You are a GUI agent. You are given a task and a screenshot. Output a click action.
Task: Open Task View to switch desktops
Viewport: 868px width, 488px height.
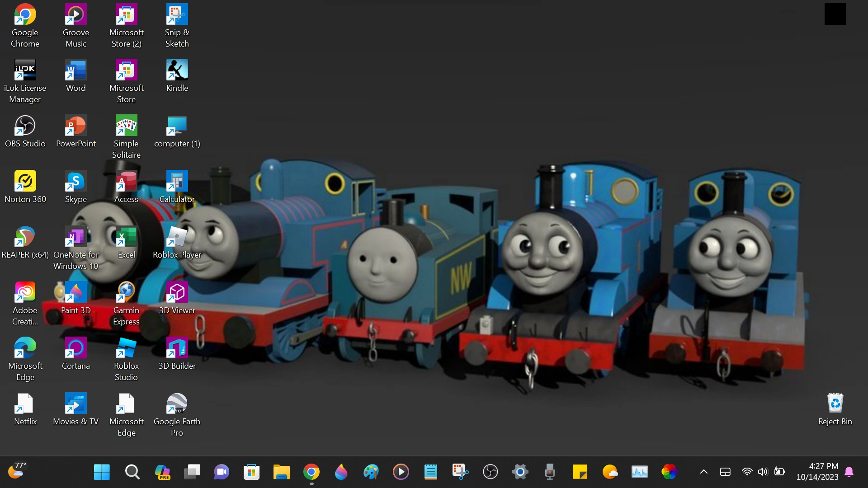point(192,472)
